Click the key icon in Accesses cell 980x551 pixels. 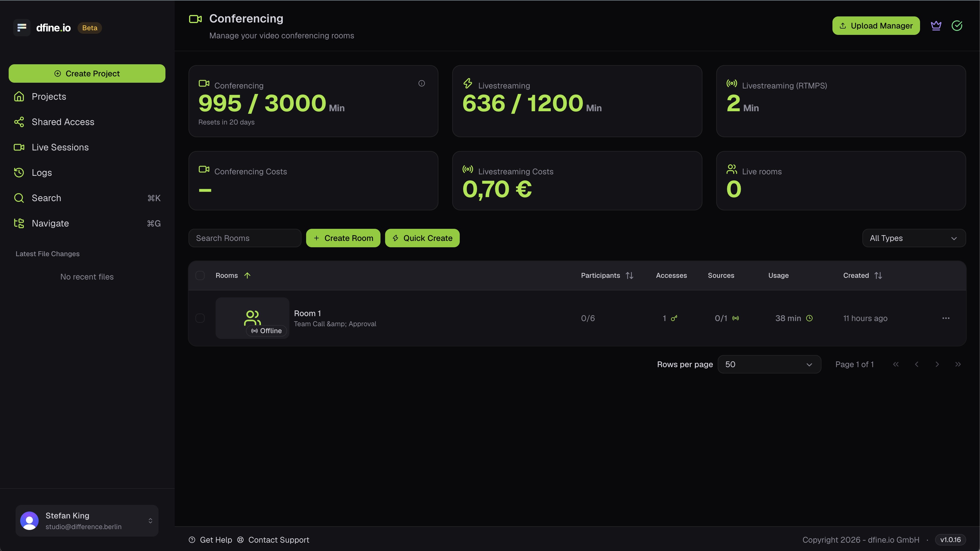(x=674, y=318)
